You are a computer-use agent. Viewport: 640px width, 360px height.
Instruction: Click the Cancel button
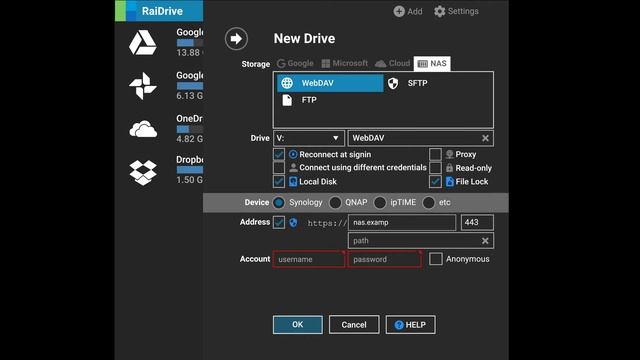point(354,324)
